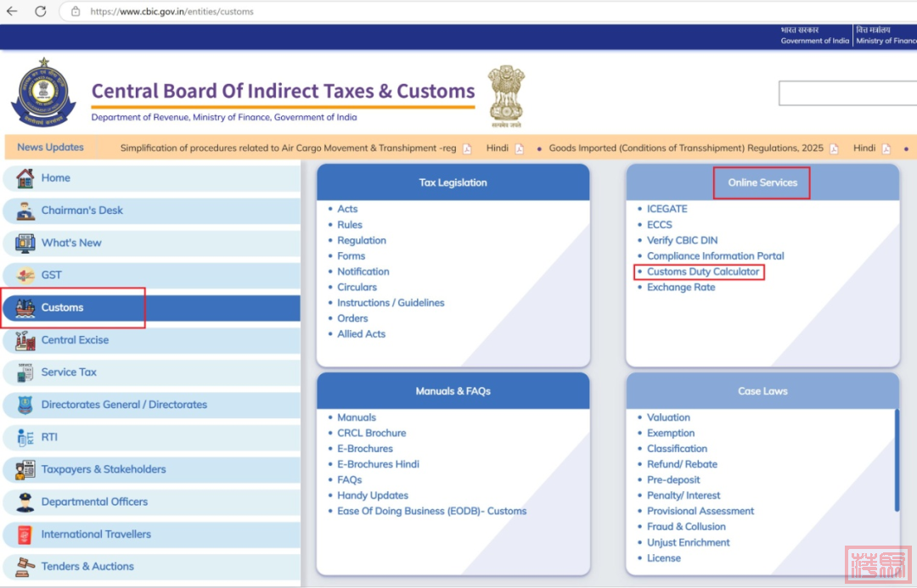Open the PDF icon after Transshipment Regulations 2025
Viewport: 917px width, 588px height.
(834, 148)
